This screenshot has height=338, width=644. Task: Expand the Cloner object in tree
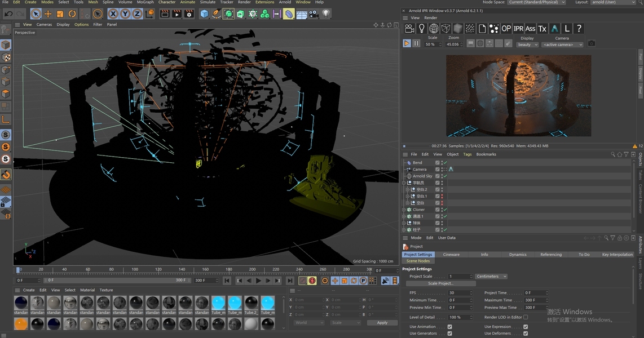(404, 210)
